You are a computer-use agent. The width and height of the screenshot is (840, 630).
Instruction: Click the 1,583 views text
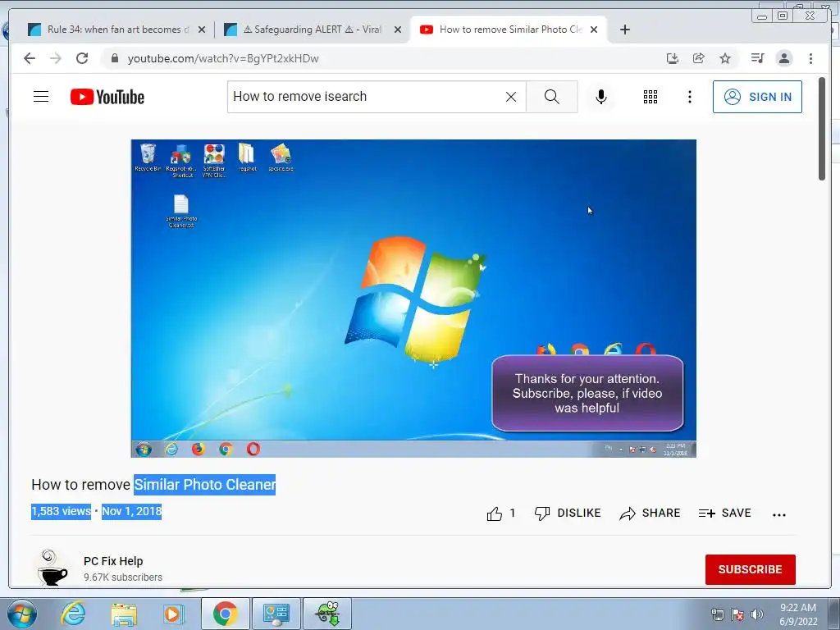click(61, 511)
